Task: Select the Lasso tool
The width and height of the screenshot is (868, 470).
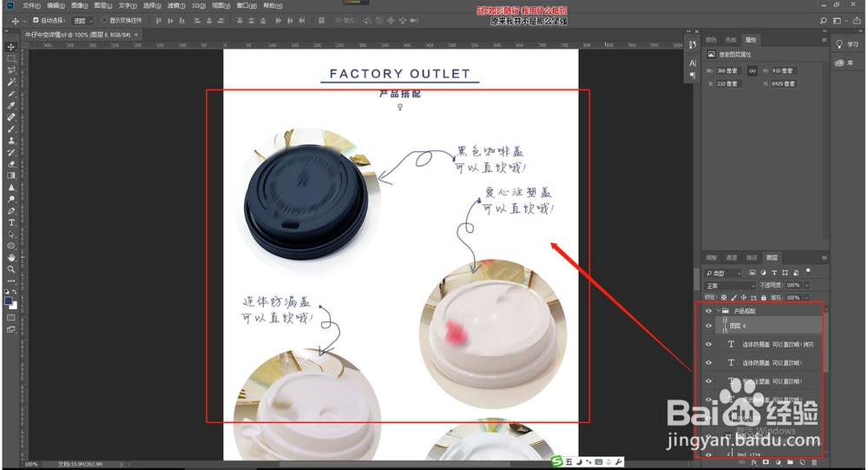Action: point(11,70)
